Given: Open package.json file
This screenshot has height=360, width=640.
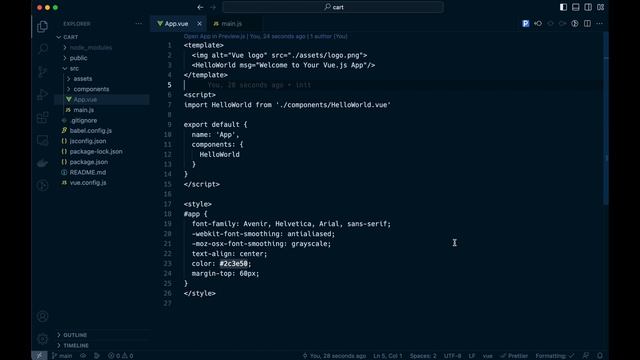Looking at the screenshot, I should (x=102, y=162).
